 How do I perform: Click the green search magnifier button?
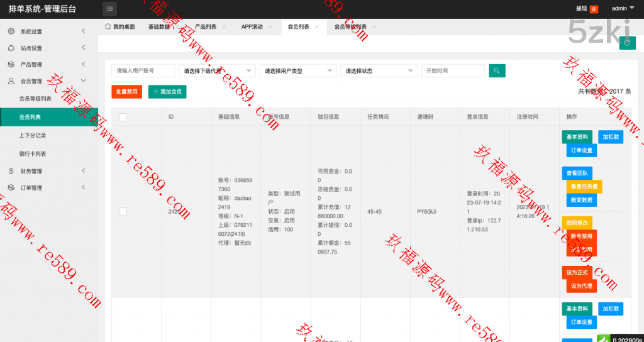pyautogui.click(x=497, y=71)
